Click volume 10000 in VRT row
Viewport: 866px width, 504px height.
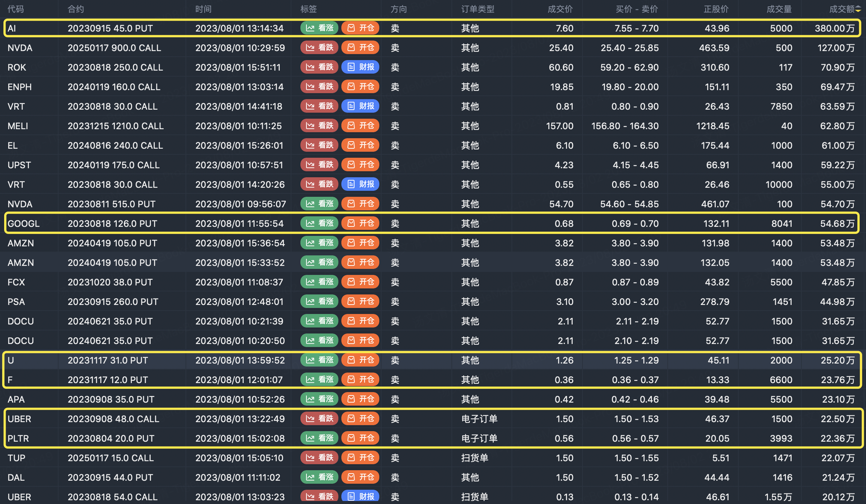click(x=779, y=184)
